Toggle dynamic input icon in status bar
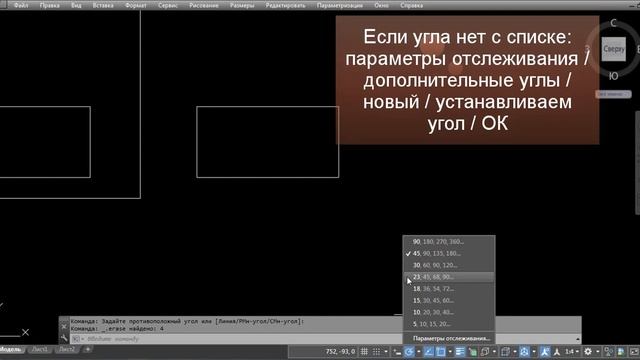Viewport: 640px width, 360px height. [397, 351]
